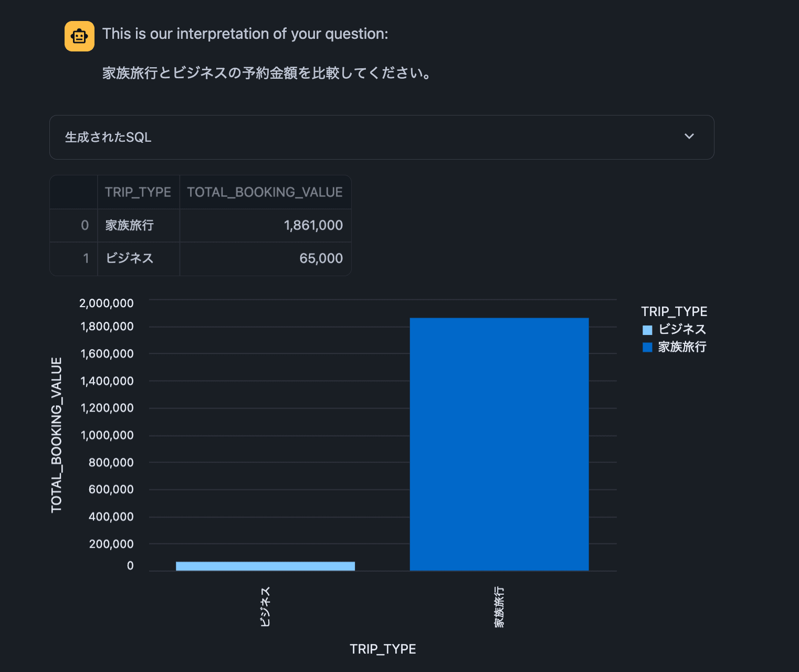Screen dimensions: 799x672
Task: Click the 200,000 y-axis tick label
Action: click(111, 544)
